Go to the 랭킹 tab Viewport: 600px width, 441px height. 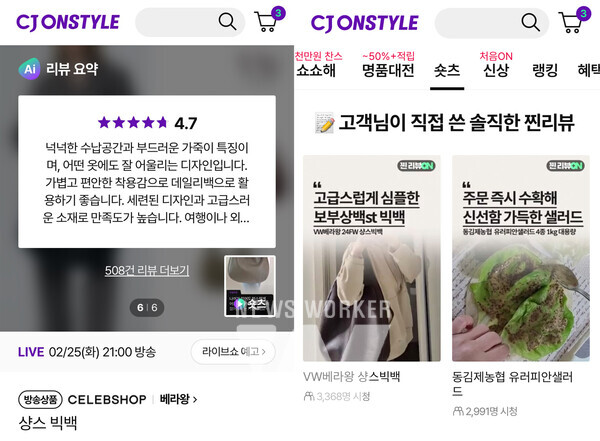click(x=545, y=70)
